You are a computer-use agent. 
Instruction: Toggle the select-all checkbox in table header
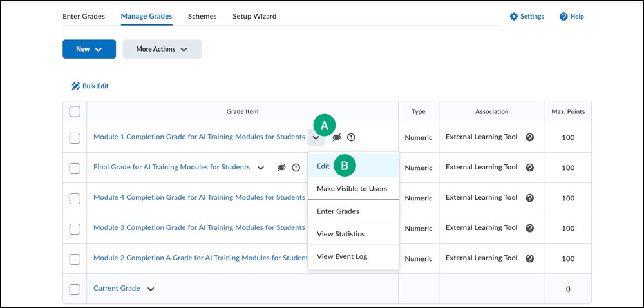pyautogui.click(x=75, y=111)
